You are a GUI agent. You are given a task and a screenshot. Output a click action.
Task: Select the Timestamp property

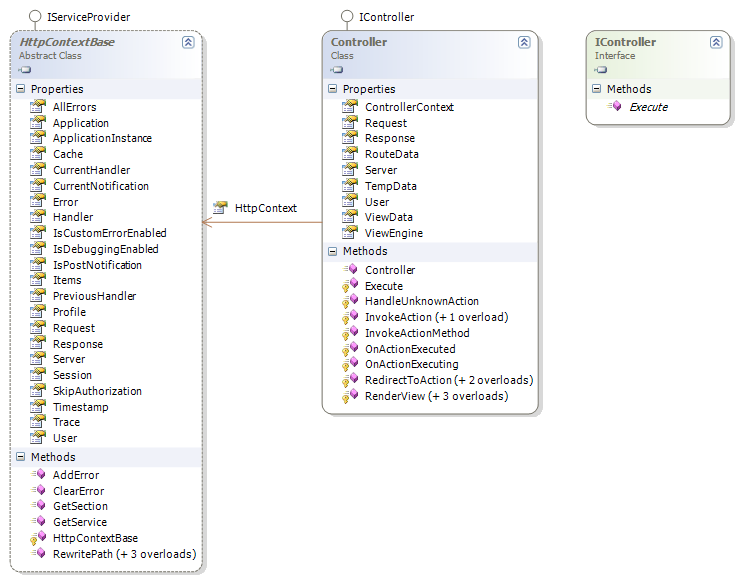click(81, 407)
